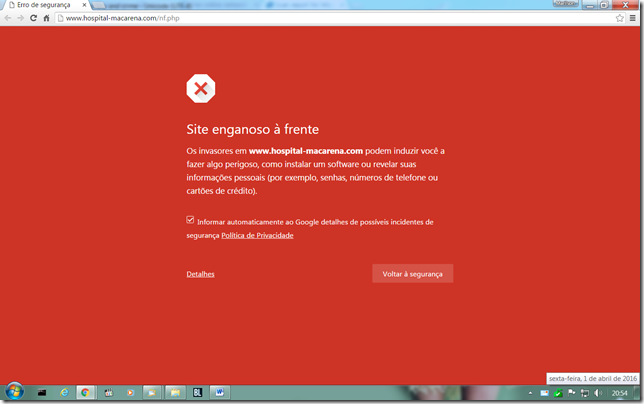Click the browser back arrow
Viewport: 644px width, 404px height.
[8, 18]
